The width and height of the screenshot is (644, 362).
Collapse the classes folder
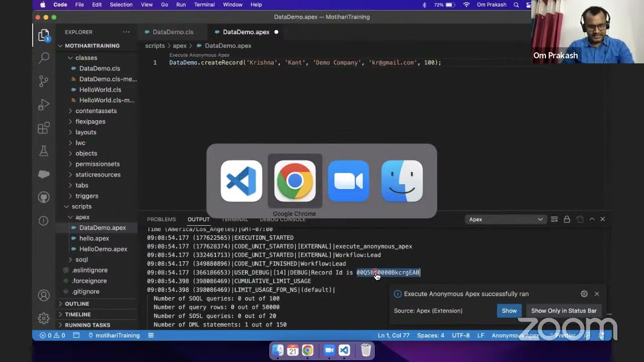point(86,58)
